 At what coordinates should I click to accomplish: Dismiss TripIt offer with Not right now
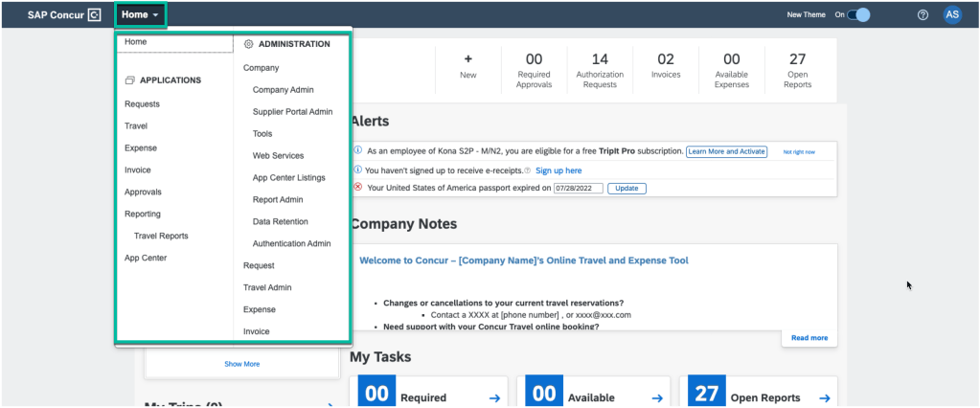pos(799,151)
